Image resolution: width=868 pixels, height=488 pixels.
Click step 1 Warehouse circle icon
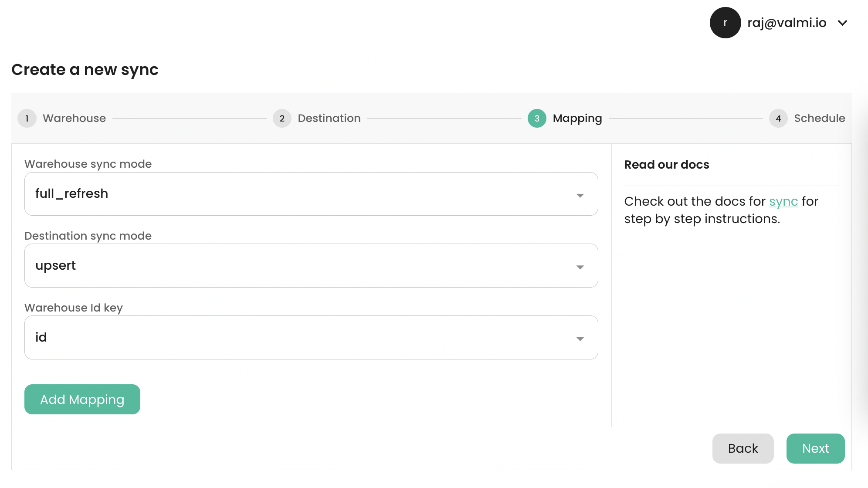(x=27, y=118)
